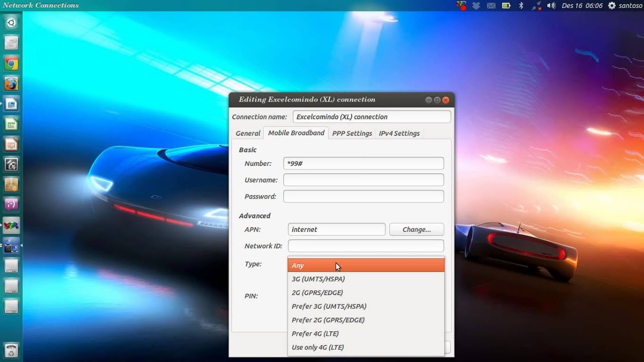Switch to the Mobile Broadband tab
Image resolution: width=644 pixels, height=362 pixels.
click(296, 133)
